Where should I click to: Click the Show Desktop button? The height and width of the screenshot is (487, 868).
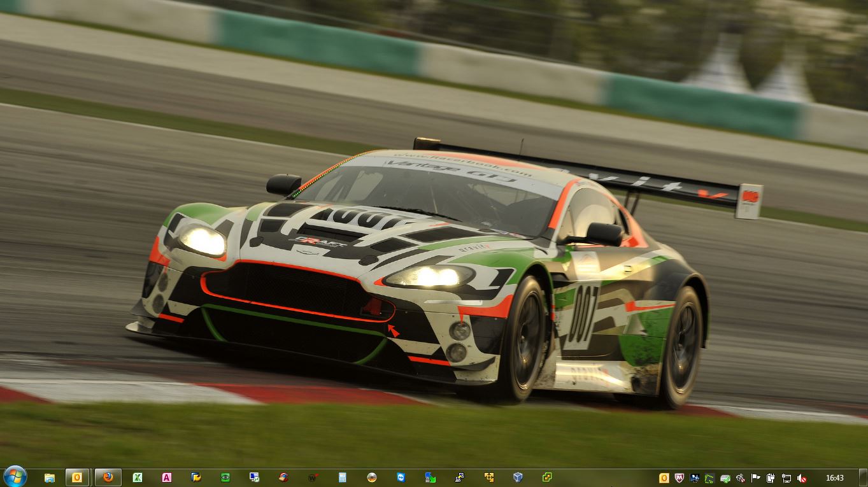pyautogui.click(x=863, y=477)
